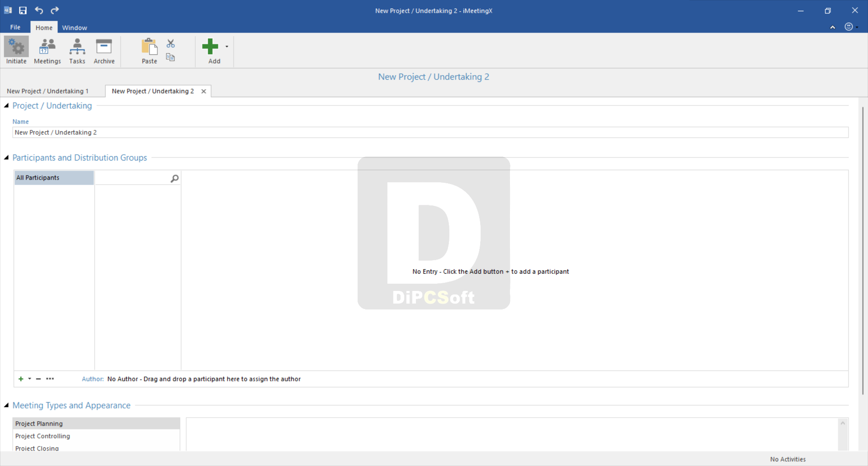This screenshot has height=466, width=868.
Task: Click the Save icon in title bar
Action: tap(23, 10)
